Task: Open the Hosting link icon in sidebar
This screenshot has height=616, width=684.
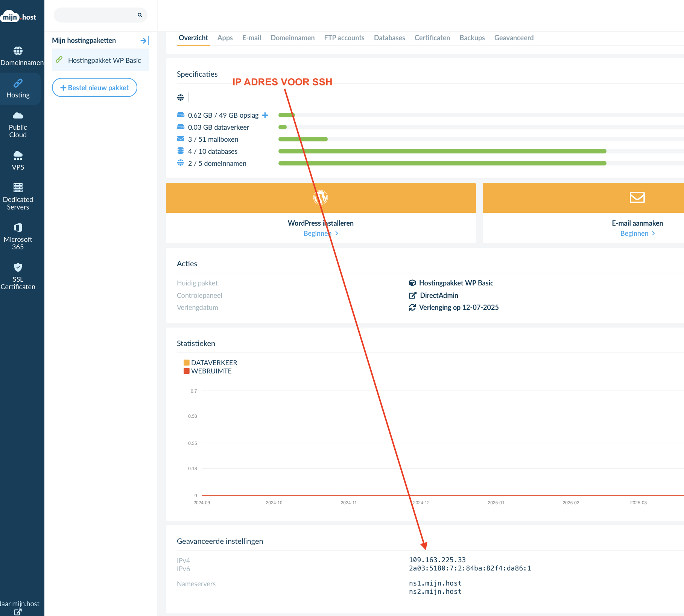Action: [x=18, y=83]
